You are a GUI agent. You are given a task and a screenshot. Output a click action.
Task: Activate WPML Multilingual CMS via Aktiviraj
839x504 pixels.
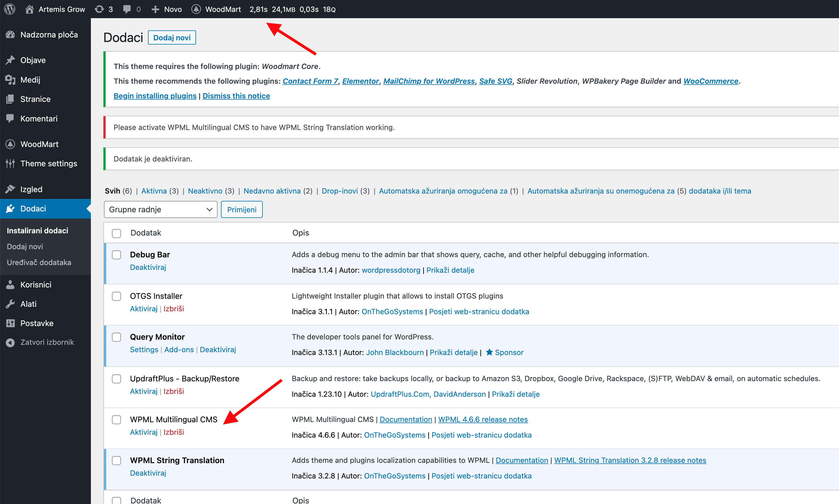click(x=144, y=432)
